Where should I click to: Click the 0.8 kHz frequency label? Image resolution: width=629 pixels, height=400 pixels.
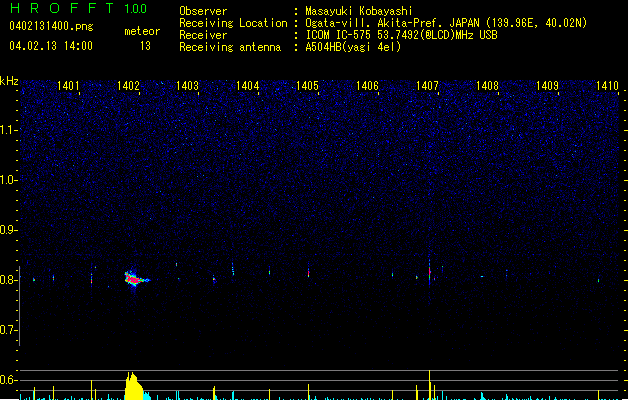[8, 280]
